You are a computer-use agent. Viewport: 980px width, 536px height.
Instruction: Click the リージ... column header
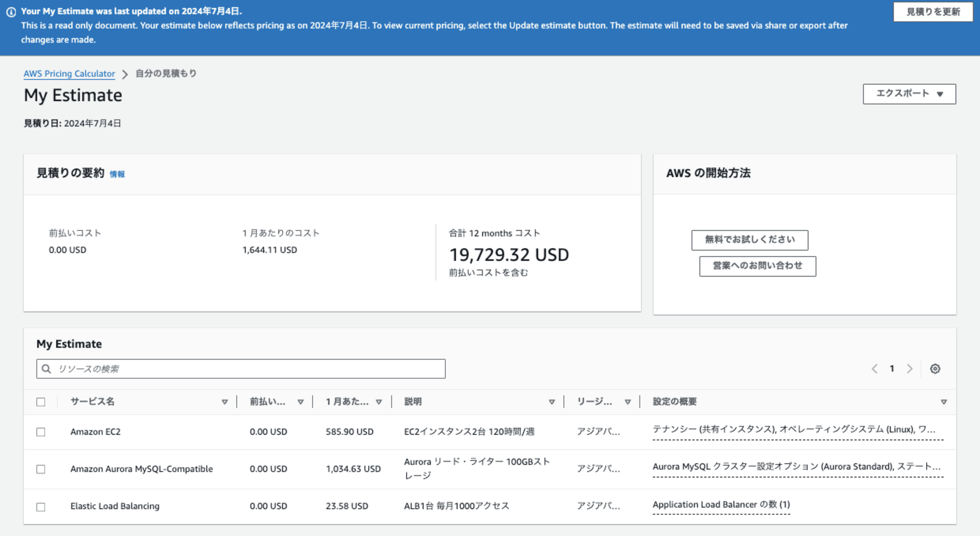click(594, 402)
